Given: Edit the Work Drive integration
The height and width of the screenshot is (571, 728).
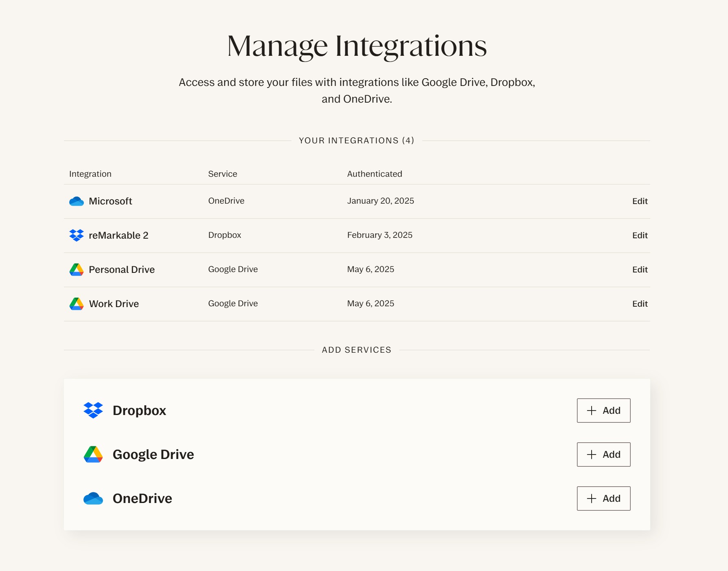Looking at the screenshot, I should [x=640, y=304].
